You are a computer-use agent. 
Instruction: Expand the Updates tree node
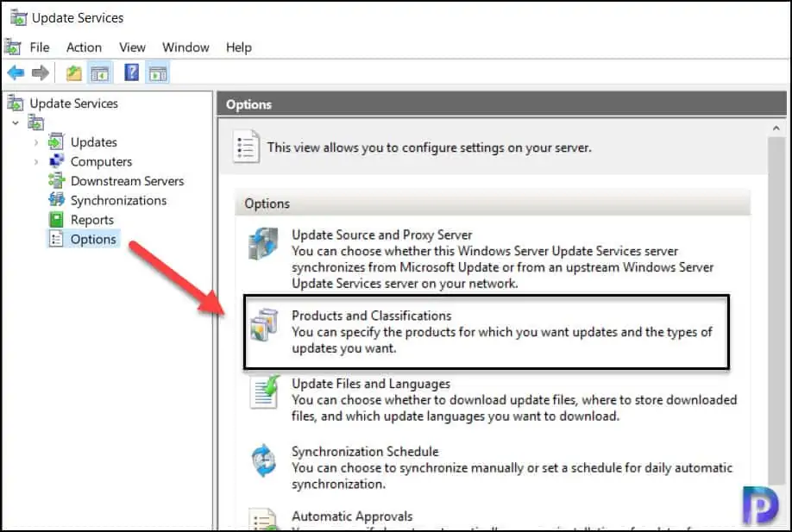[36, 142]
